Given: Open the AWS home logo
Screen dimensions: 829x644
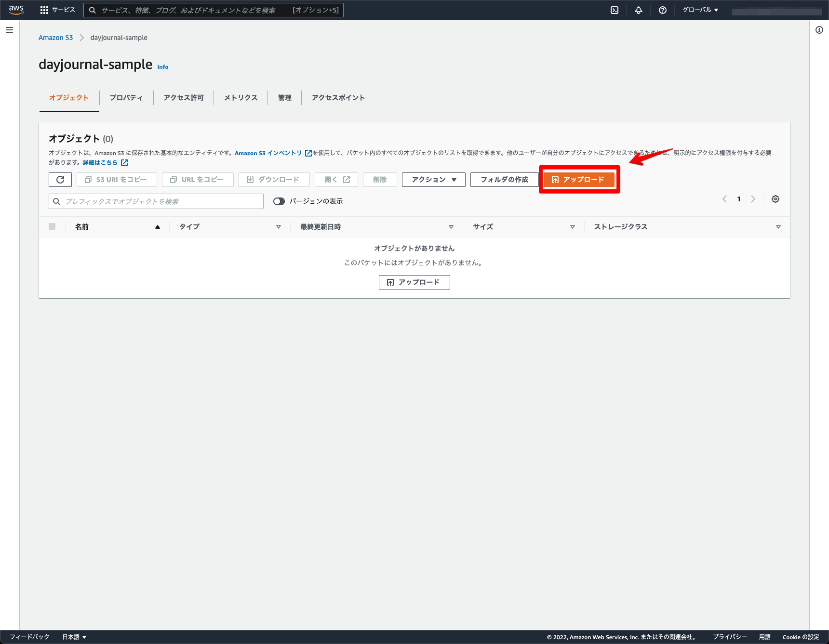Looking at the screenshot, I should tap(16, 10).
